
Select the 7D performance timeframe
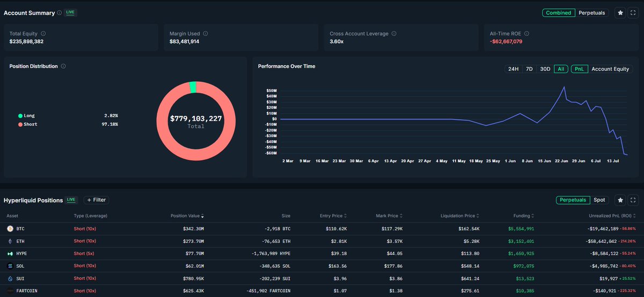click(529, 69)
